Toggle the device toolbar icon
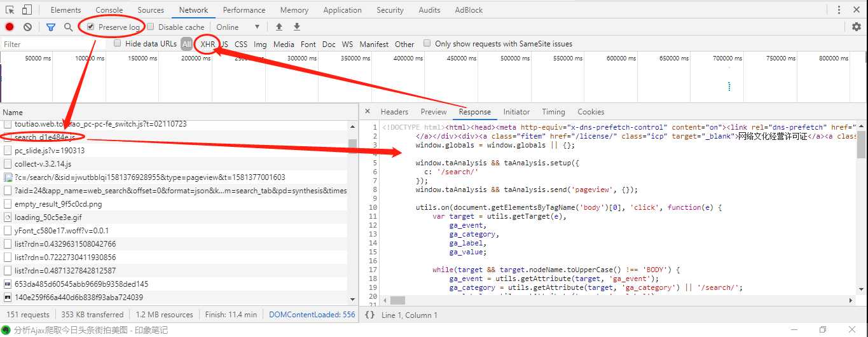 click(27, 10)
